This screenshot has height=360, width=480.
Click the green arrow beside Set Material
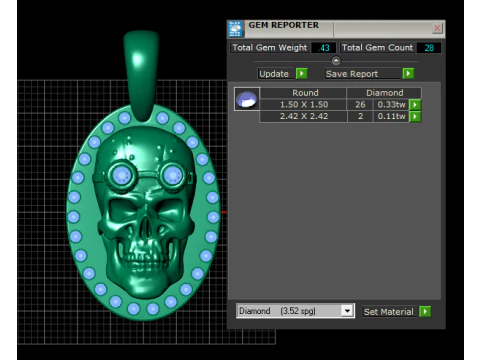[425, 312]
